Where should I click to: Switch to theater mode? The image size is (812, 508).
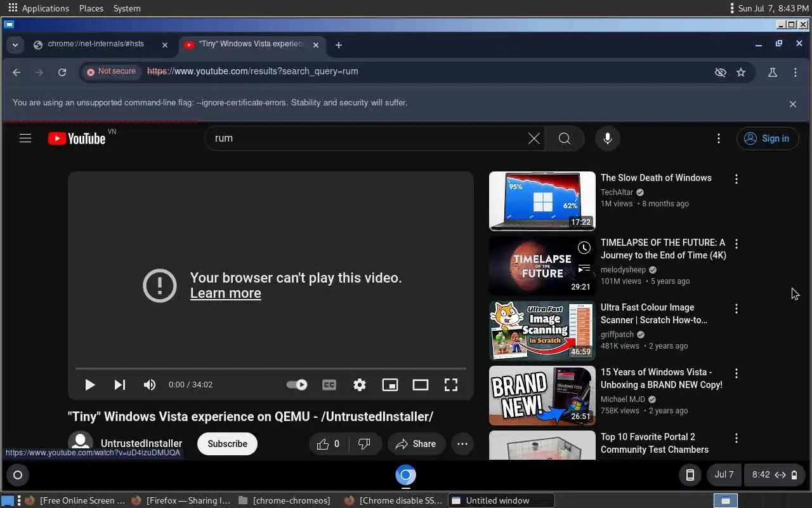pyautogui.click(x=421, y=385)
